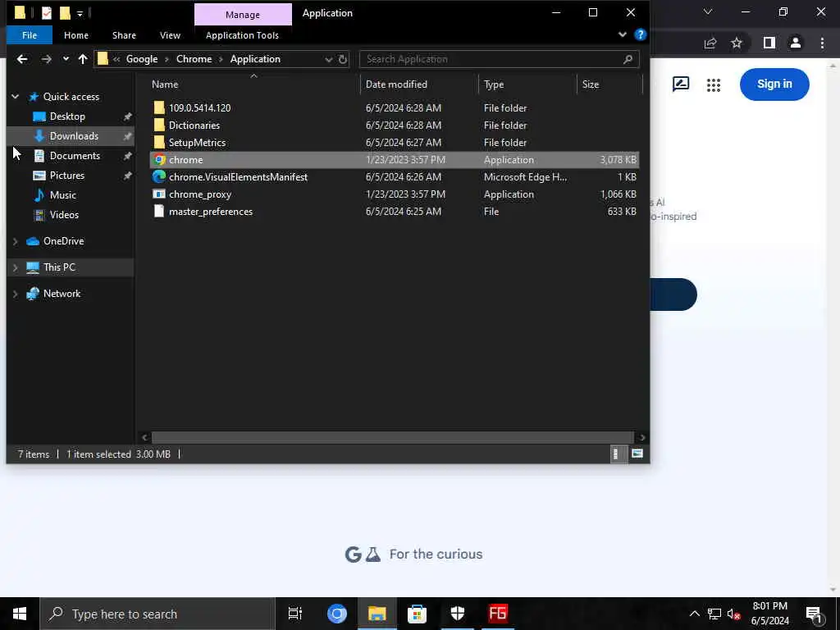Image resolution: width=840 pixels, height=630 pixels.
Task: Open Documents in navigation pane
Action: pos(75,156)
